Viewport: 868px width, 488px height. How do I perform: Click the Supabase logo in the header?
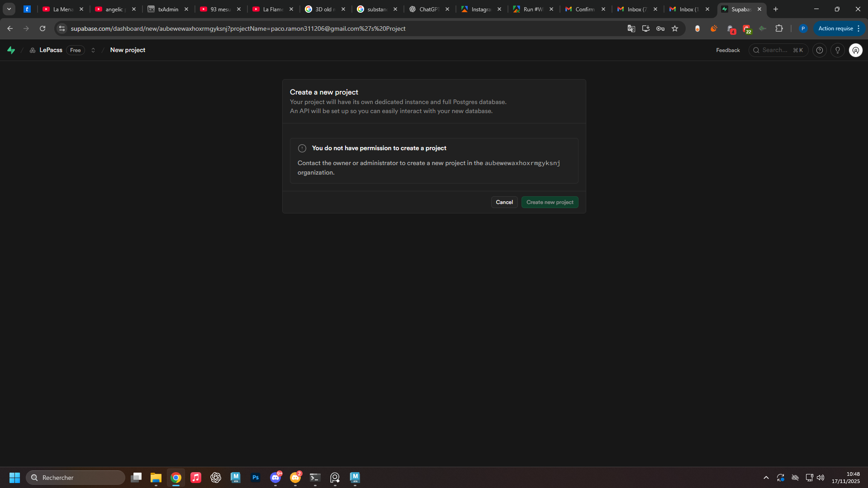pos(11,50)
